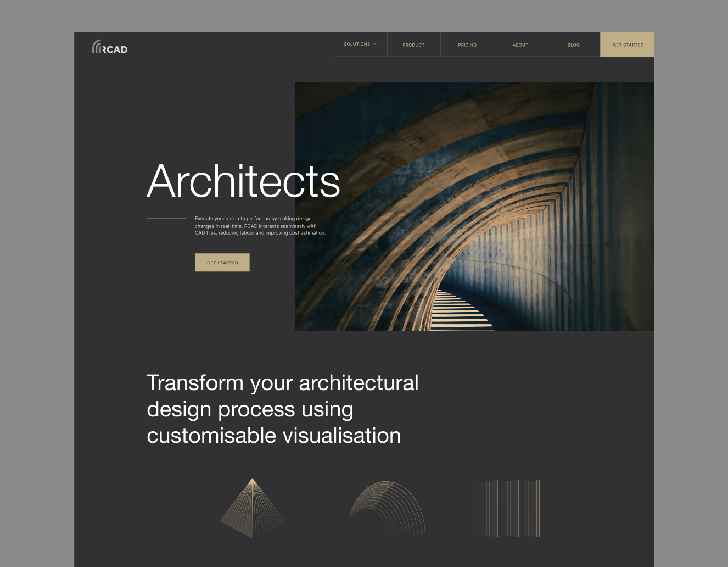Click Get Started button below hero description
The width and height of the screenshot is (728, 567).
(x=222, y=263)
